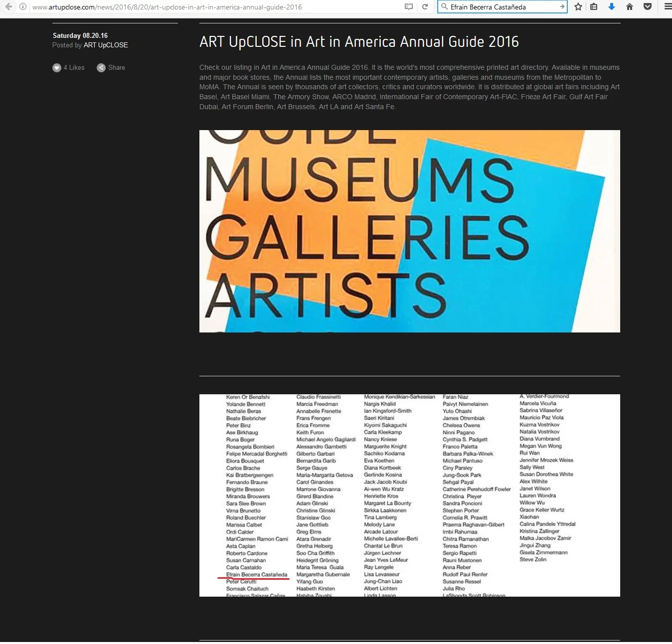This screenshot has height=644, width=672.
Task: Open the article title link
Action: click(359, 42)
